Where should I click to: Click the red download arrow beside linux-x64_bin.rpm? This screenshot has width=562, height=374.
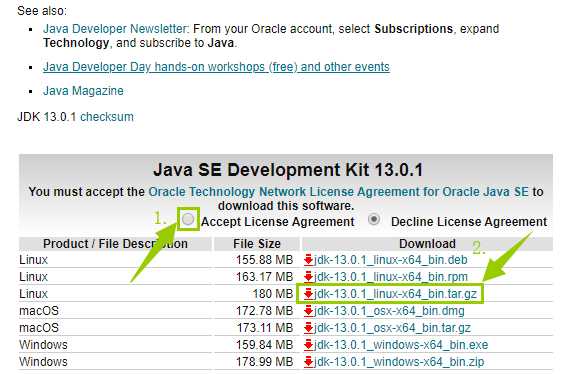(308, 276)
